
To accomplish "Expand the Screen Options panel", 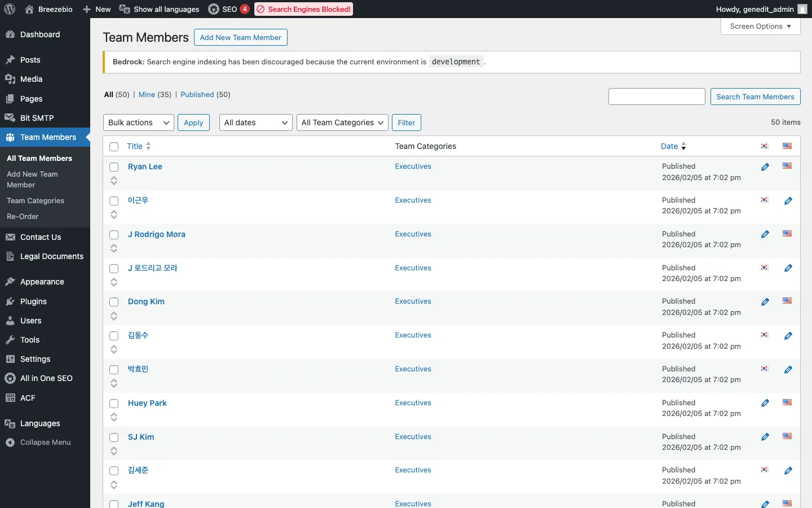I will [x=760, y=27].
